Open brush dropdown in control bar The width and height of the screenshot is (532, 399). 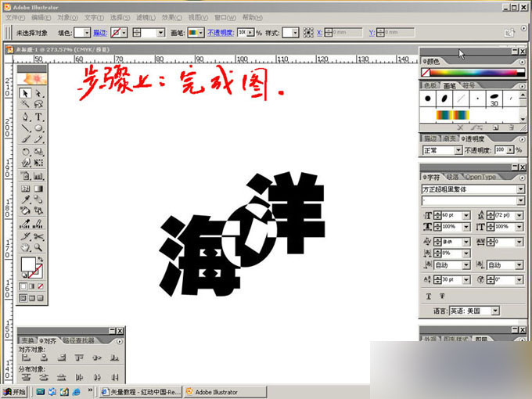click(201, 33)
